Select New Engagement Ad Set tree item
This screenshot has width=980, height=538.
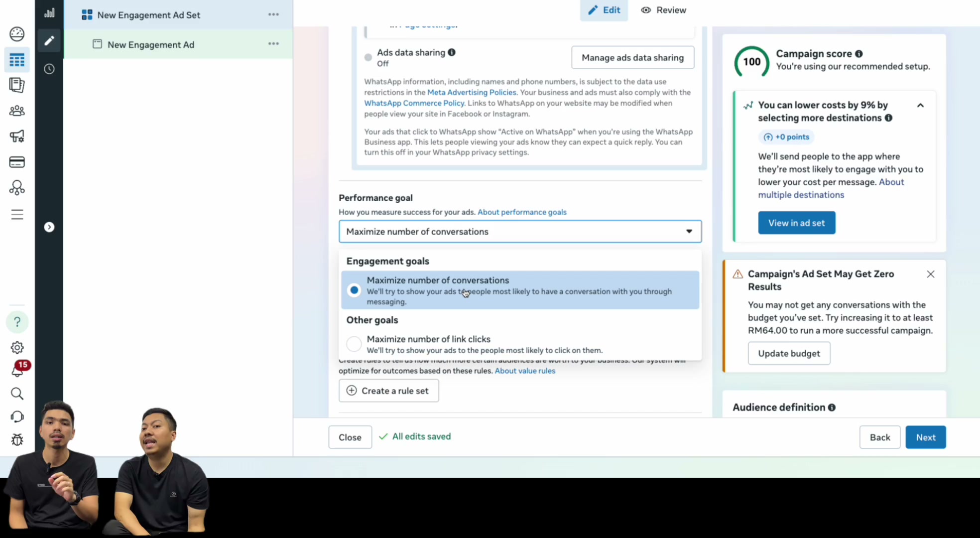[x=178, y=15]
